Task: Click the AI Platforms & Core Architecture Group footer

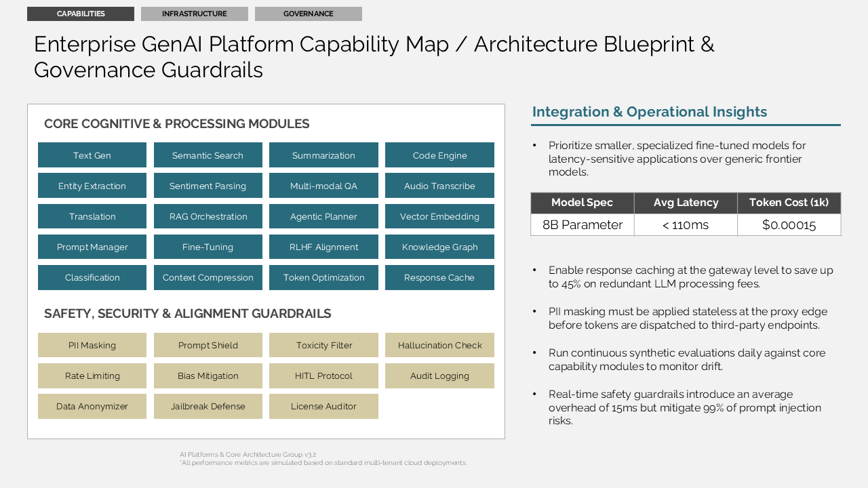Action: click(248, 455)
